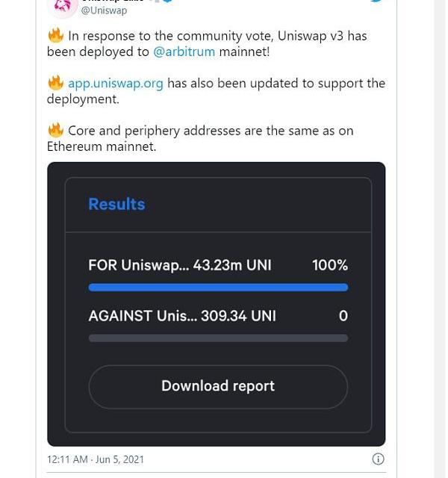This screenshot has height=478, width=448.
Task: Click the fire emoji before app.uniswap.org
Action: coord(55,83)
